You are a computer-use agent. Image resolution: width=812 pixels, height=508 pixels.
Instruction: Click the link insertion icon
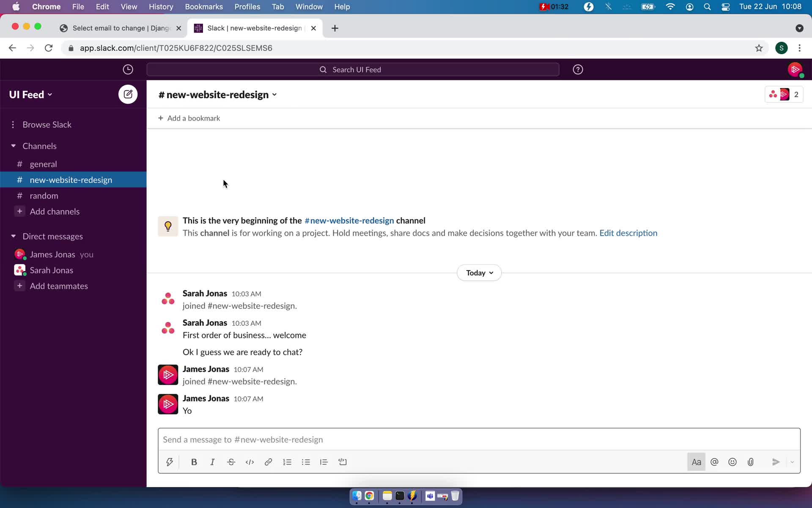[x=268, y=462]
